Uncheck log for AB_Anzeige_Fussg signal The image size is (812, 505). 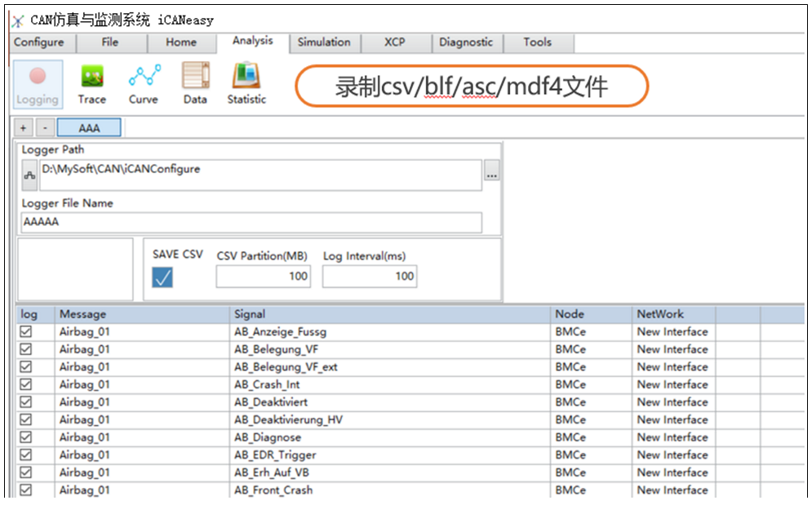pyautogui.click(x=26, y=332)
